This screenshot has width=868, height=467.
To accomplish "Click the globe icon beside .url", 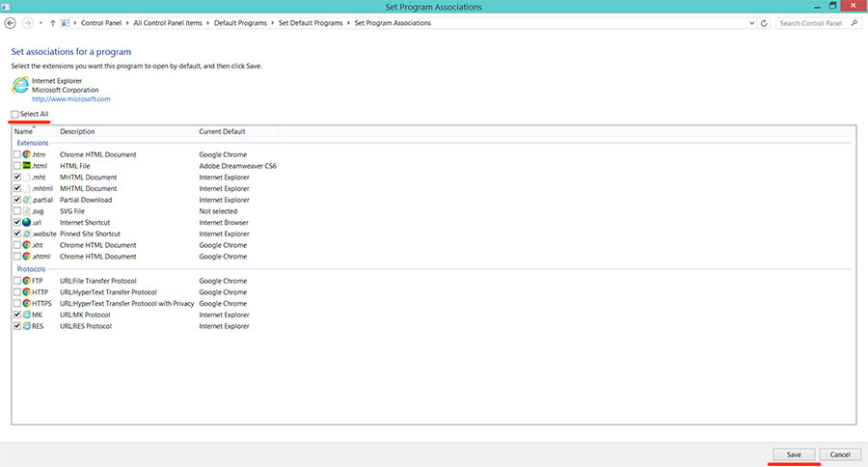I will (27, 222).
